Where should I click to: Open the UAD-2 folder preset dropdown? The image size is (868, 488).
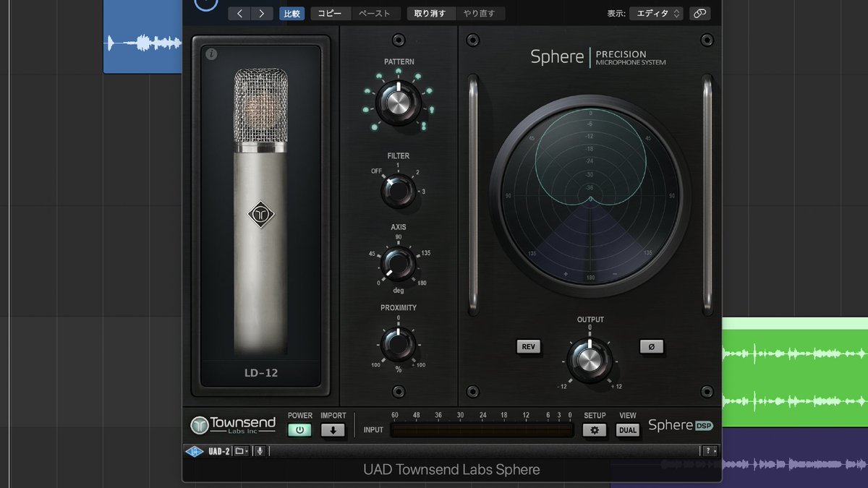242,451
